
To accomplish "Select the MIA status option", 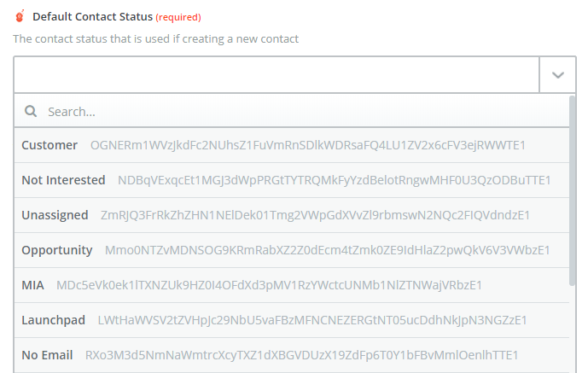I will click(x=292, y=285).
